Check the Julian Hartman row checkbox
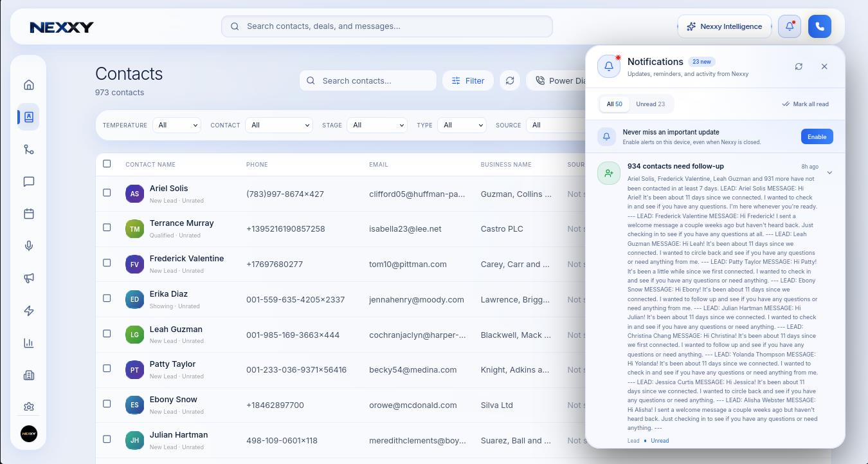This screenshot has width=868, height=464. click(107, 439)
